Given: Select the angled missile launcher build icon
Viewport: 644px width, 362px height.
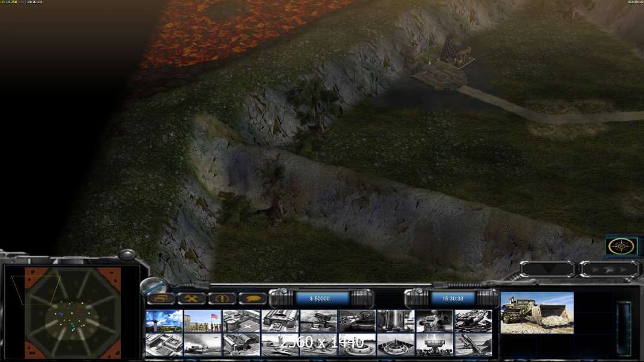Looking at the screenshot, I should tap(473, 345).
